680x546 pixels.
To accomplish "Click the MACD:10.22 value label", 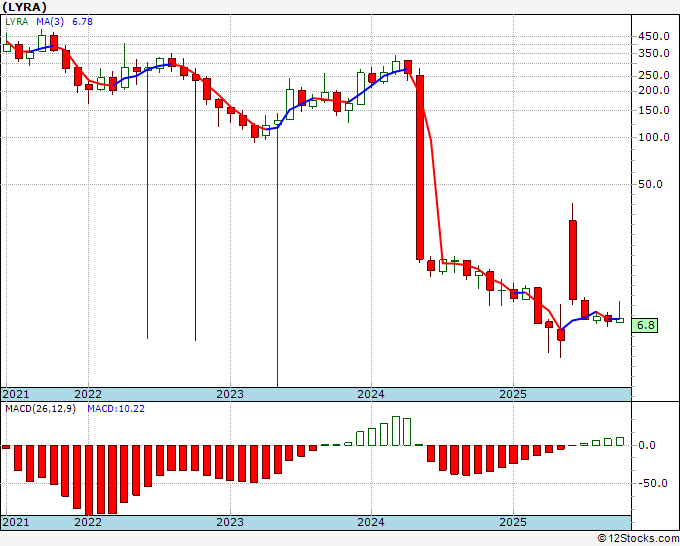I will pos(116,409).
